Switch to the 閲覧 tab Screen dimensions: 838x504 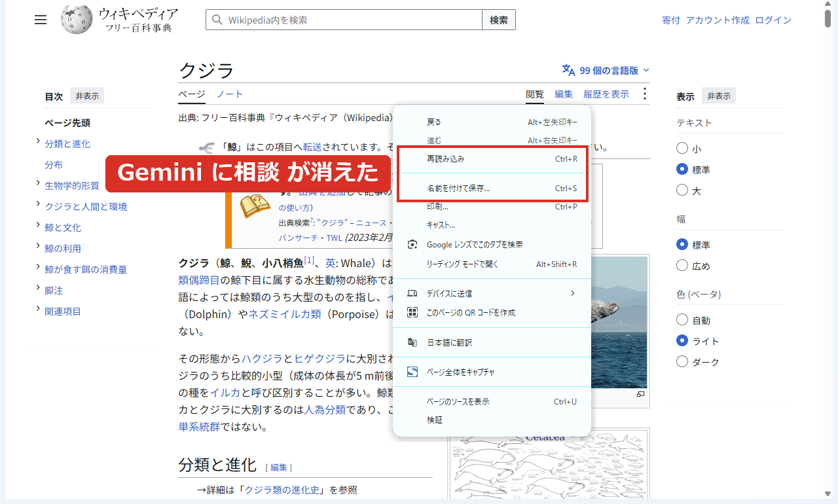click(535, 94)
